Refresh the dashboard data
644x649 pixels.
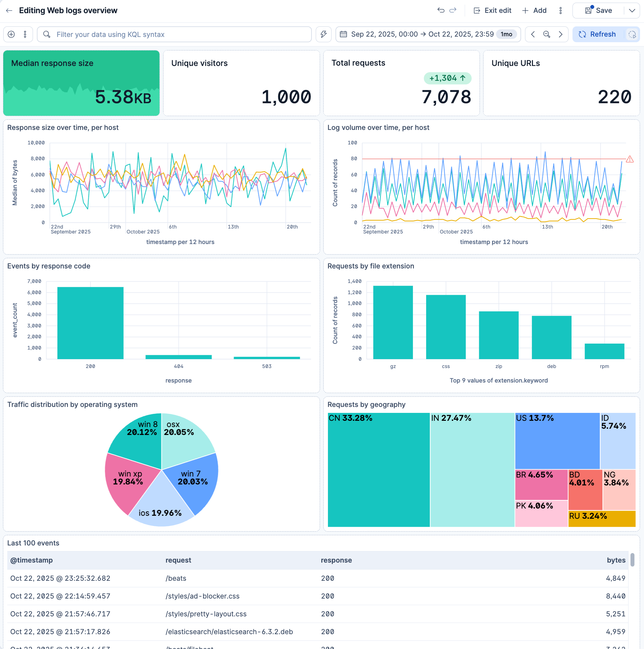point(598,34)
